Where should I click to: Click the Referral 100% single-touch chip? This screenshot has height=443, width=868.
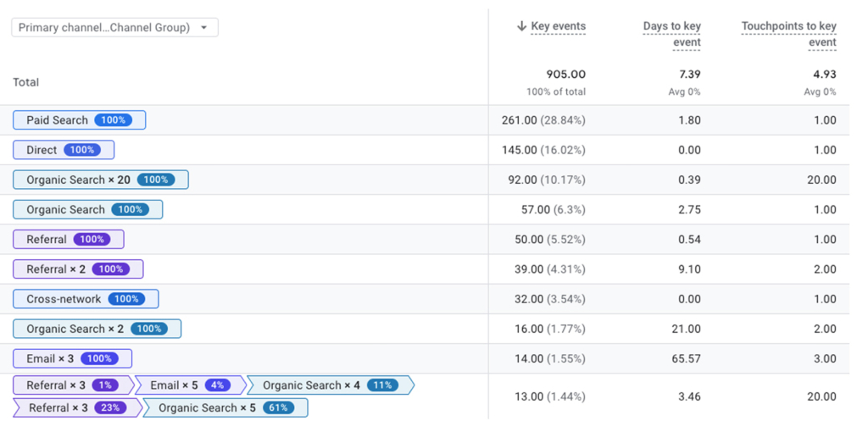pos(68,240)
